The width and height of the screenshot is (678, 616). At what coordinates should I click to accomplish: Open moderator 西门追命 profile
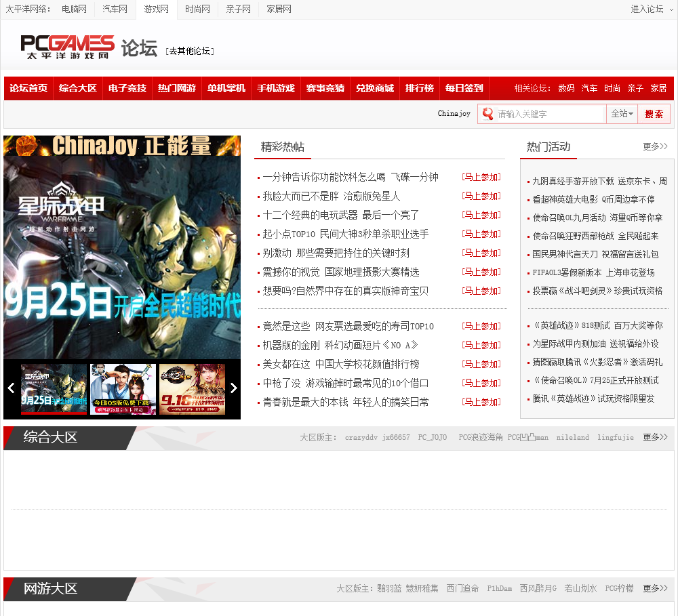click(x=462, y=588)
